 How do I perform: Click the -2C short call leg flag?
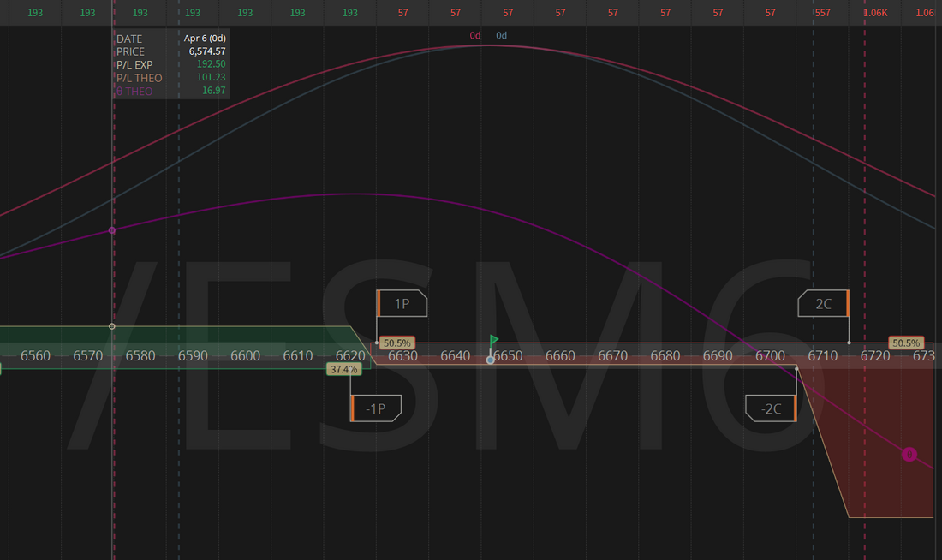point(772,408)
